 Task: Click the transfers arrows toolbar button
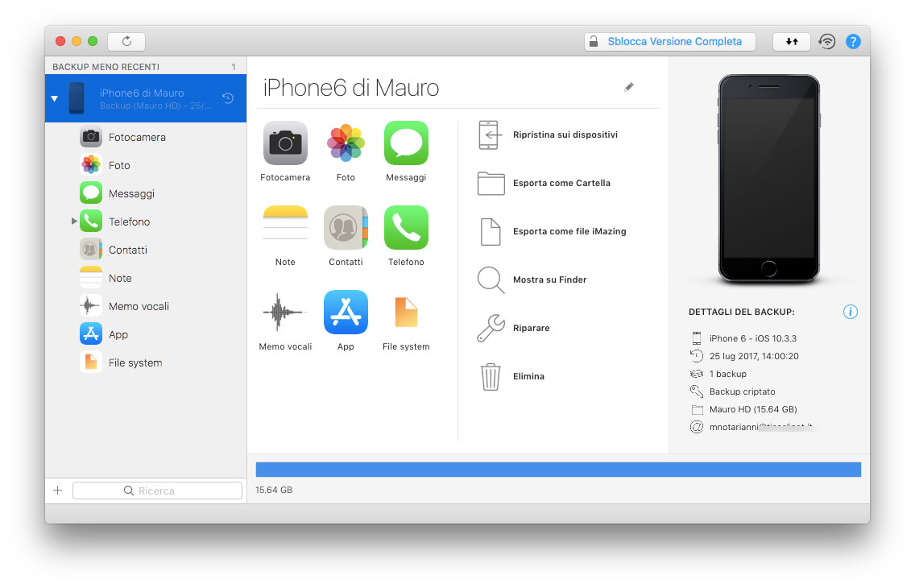click(x=791, y=41)
